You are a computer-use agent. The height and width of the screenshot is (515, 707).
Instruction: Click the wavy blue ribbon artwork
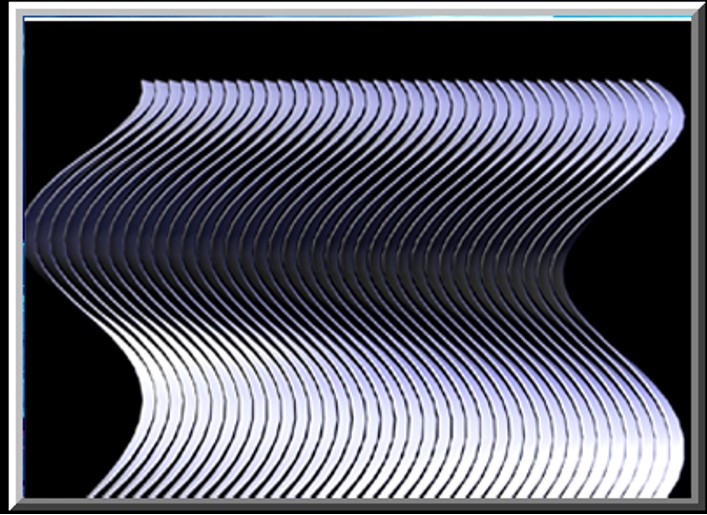[x=355, y=289]
